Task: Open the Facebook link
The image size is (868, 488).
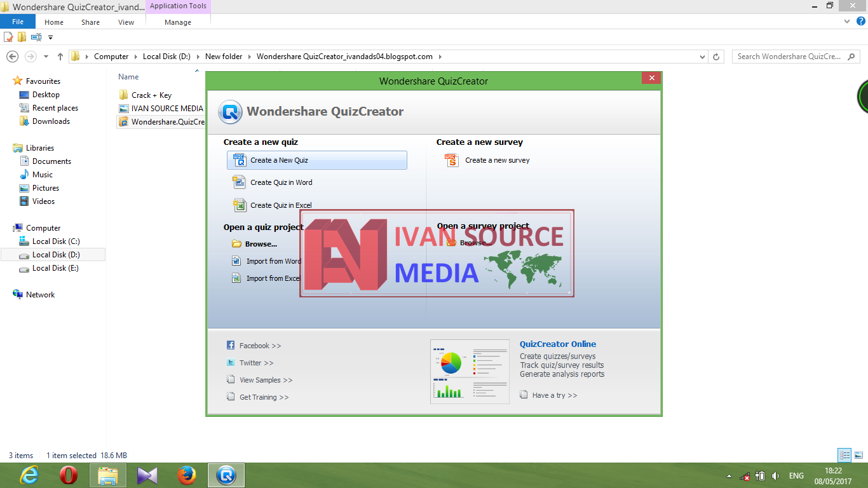Action: tap(260, 346)
